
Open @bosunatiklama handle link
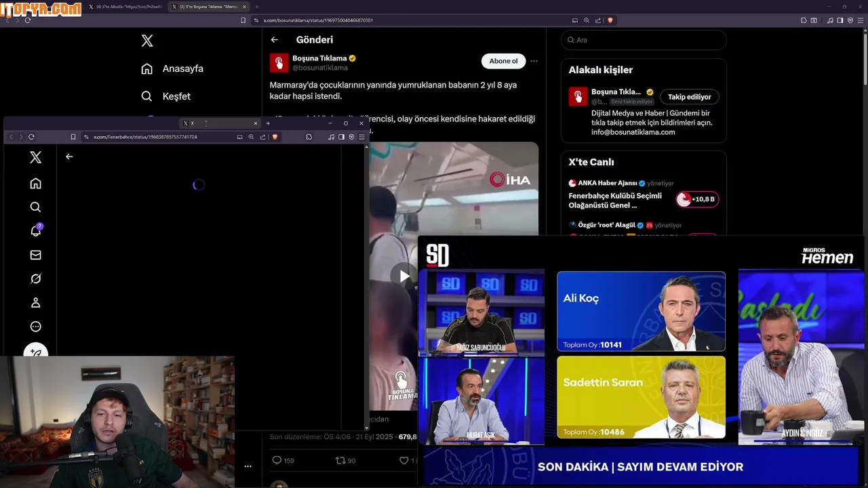[x=320, y=68]
